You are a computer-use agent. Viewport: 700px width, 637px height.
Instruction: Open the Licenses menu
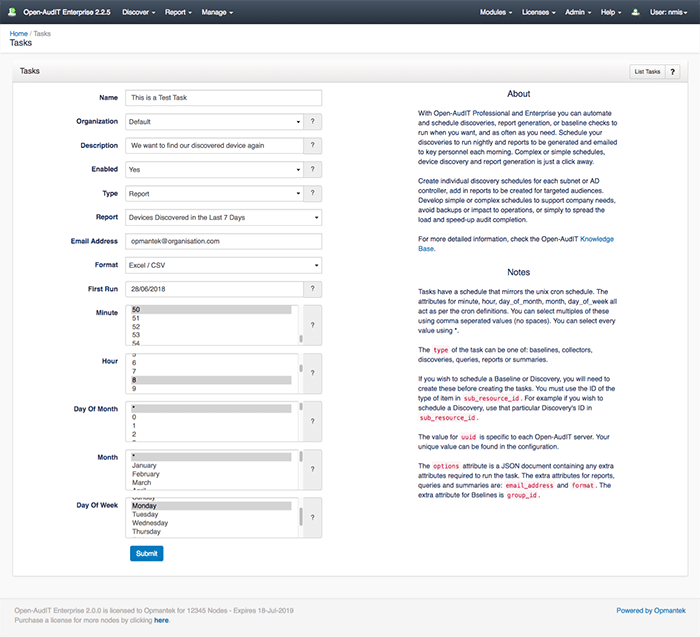[539, 12]
